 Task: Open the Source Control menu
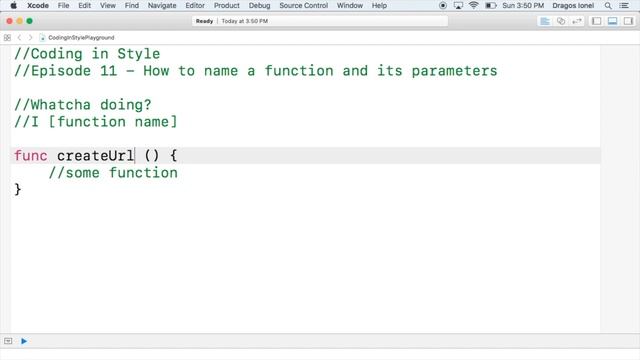click(303, 6)
